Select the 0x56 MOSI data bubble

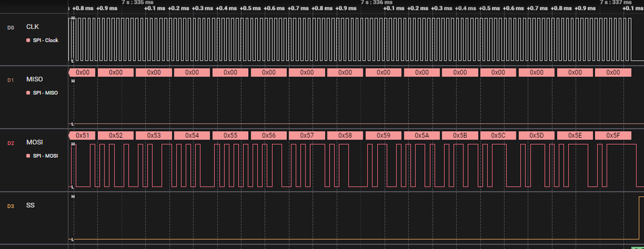click(269, 135)
